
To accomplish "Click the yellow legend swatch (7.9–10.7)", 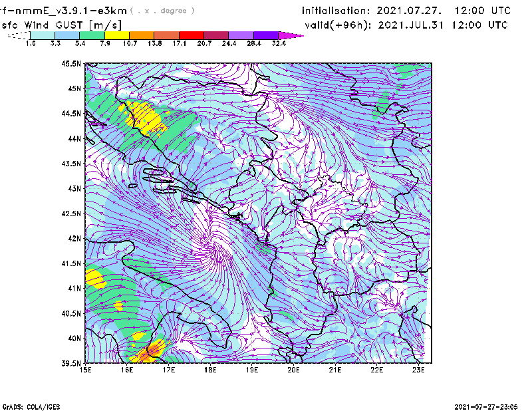I will [x=117, y=35].
